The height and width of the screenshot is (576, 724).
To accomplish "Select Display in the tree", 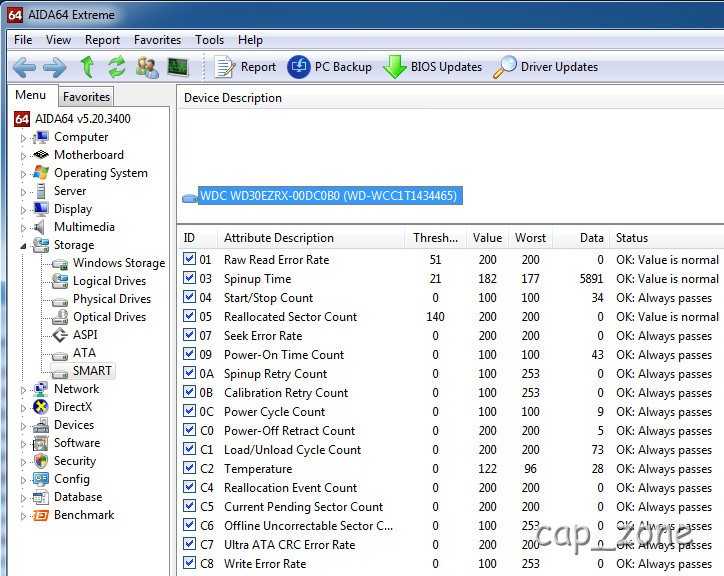I will pyautogui.click(x=72, y=209).
